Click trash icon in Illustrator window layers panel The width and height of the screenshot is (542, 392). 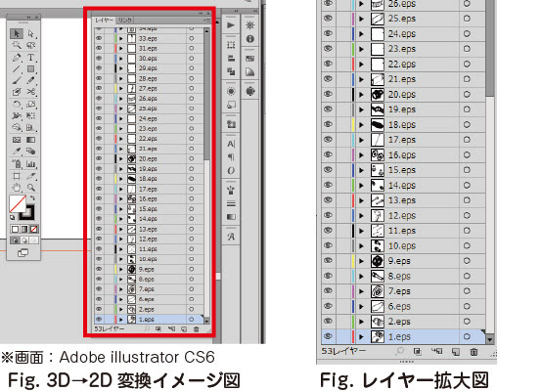pos(196,329)
